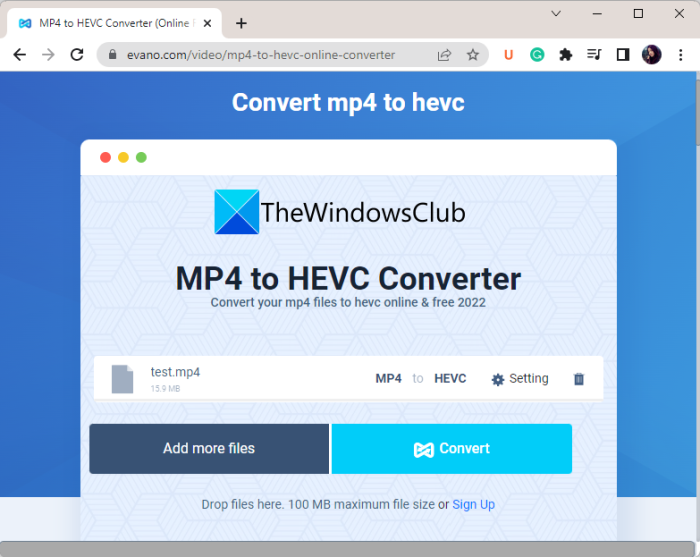Open the orange U extension
The image size is (700, 557).
click(508, 55)
